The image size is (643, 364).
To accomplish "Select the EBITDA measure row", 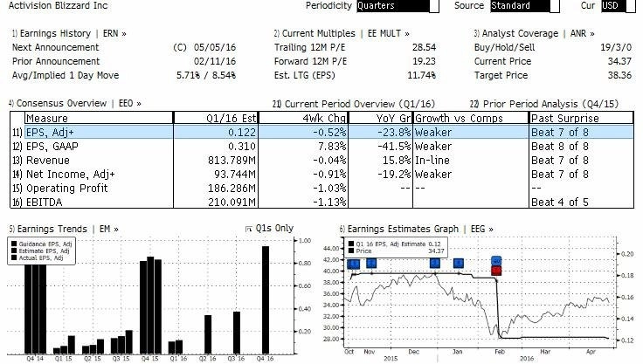I will pyautogui.click(x=321, y=202).
